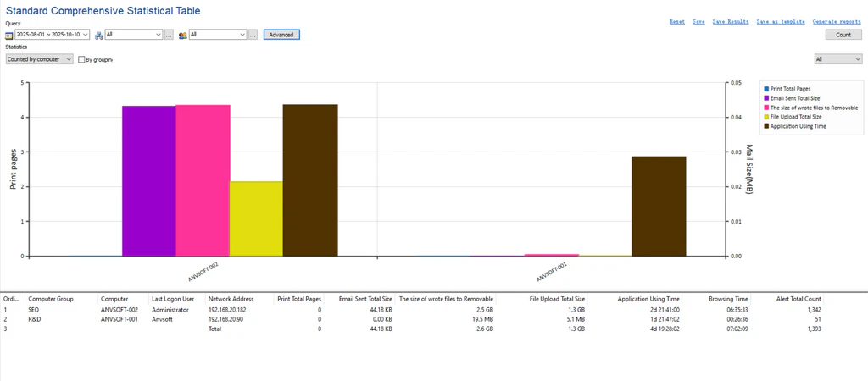
Task: Open the chart filter 'All' dropdown above legend
Action: [x=838, y=59]
